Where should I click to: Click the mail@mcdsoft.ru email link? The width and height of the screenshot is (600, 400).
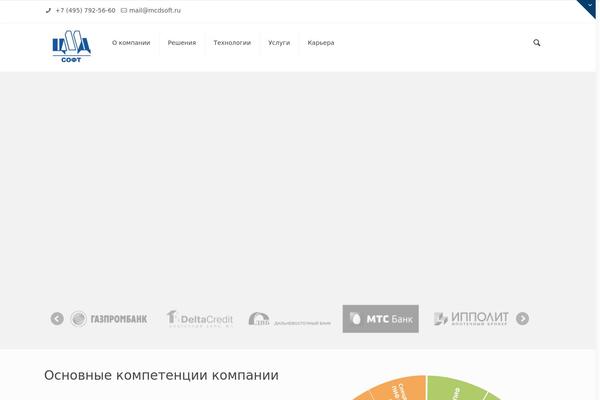(x=155, y=11)
